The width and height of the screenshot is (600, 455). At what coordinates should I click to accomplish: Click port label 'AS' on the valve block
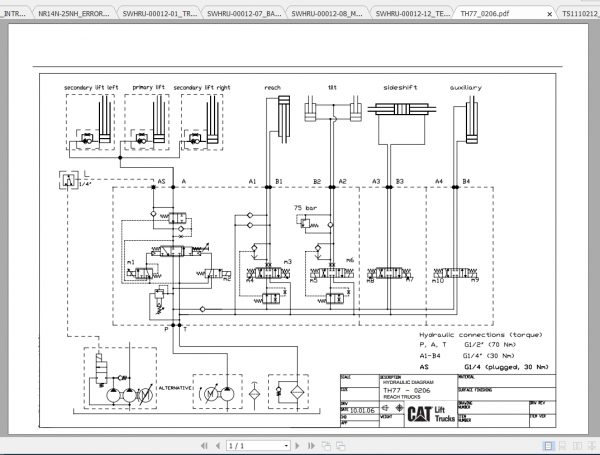pyautogui.click(x=161, y=181)
